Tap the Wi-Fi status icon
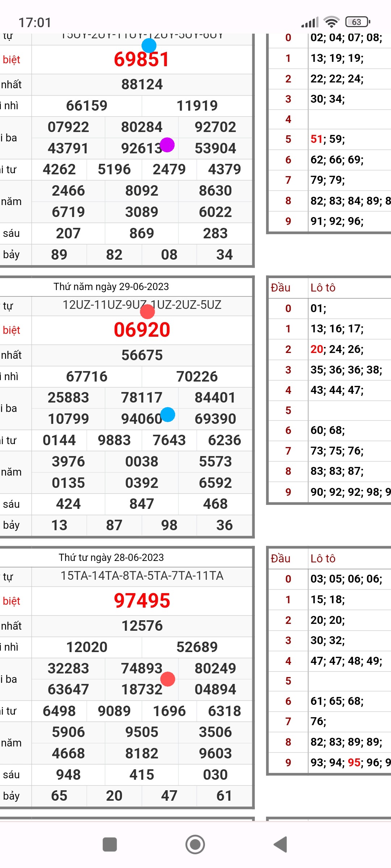The image size is (391, 868). tap(331, 22)
